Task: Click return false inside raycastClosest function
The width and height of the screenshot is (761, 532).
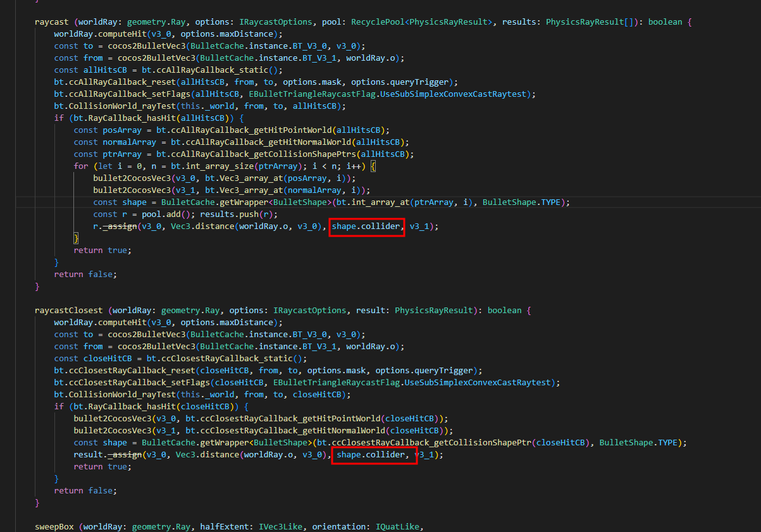Action: tap(85, 490)
